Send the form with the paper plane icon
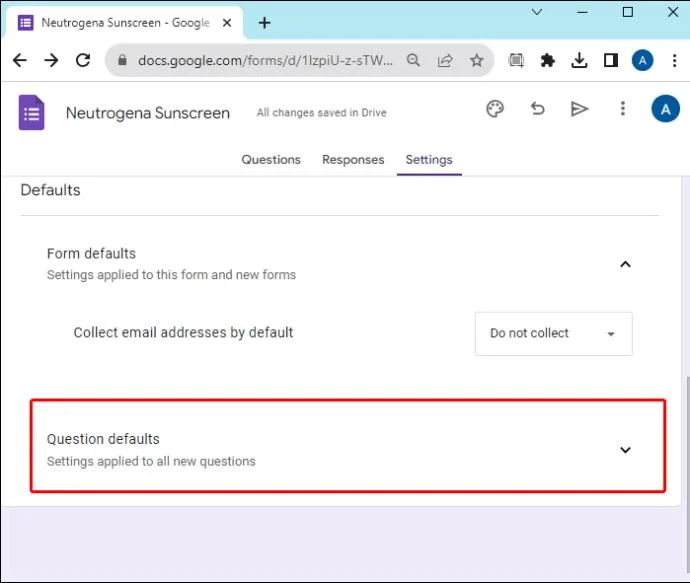This screenshot has height=583, width=690. (x=579, y=109)
